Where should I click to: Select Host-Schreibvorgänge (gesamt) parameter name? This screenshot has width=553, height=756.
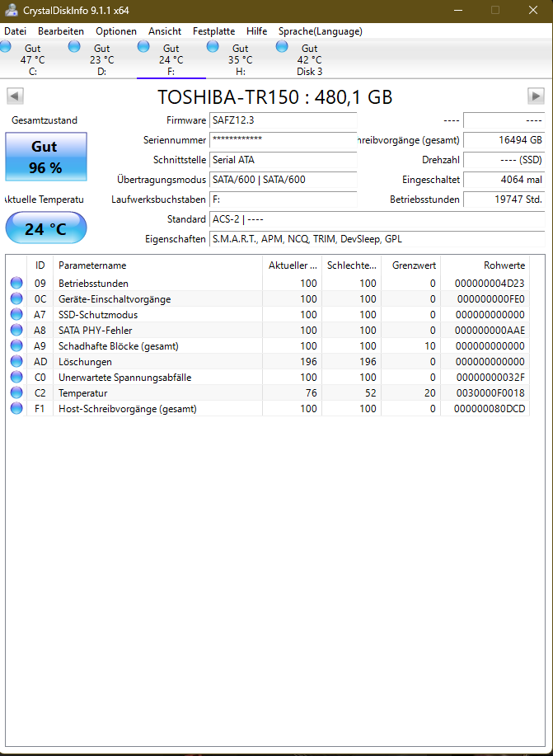coord(128,409)
